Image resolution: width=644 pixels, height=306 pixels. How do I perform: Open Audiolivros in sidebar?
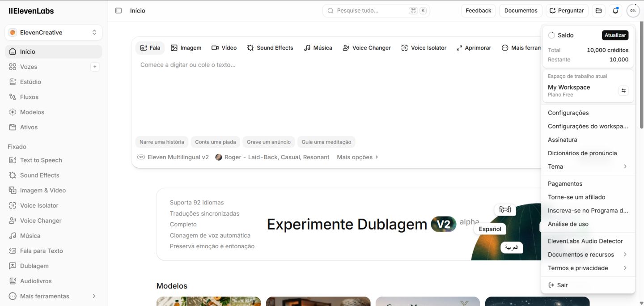coord(54,281)
